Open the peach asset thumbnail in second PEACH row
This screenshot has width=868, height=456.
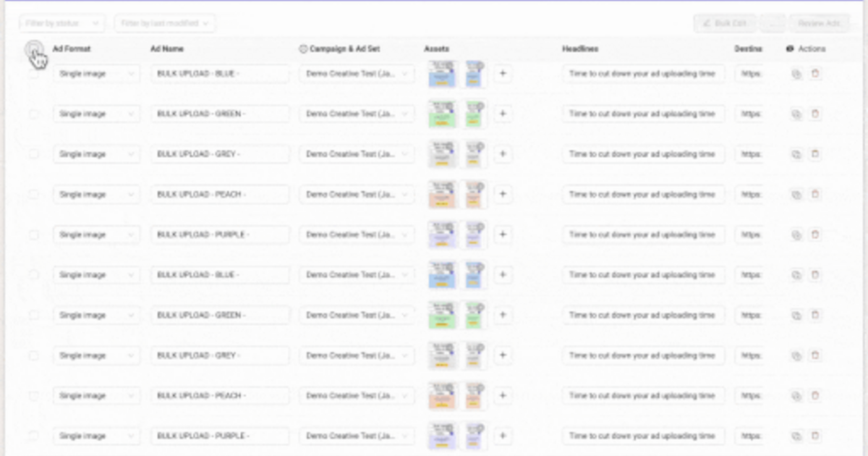442,396
